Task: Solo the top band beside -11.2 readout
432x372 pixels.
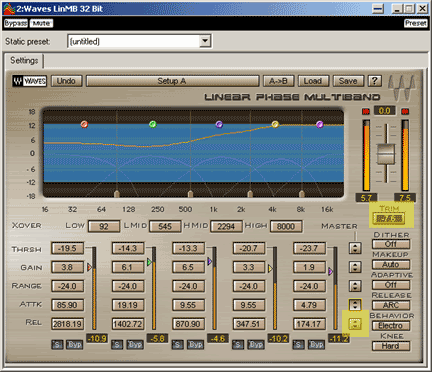Action: (299, 344)
